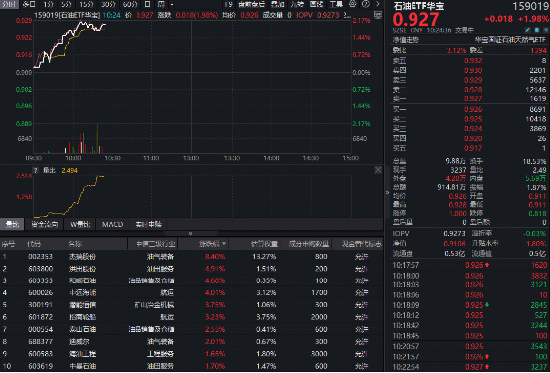Click the 11:00 time axis label
The width and height of the screenshot is (550, 373).
tap(151, 158)
